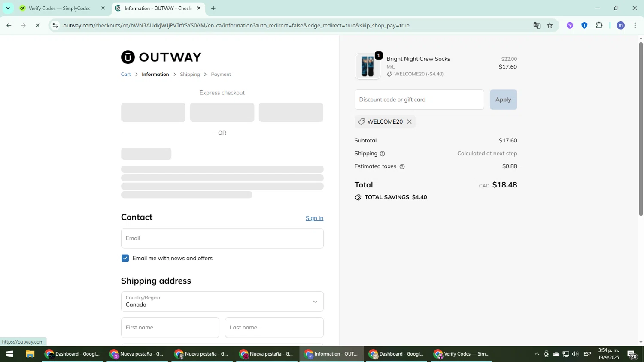Close the Verify Codes SimplyCodes tab
Image resolution: width=644 pixels, height=362 pixels.
[103, 8]
